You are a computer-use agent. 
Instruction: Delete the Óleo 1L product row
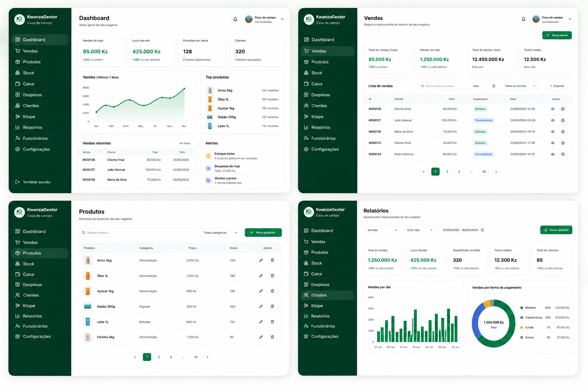[x=272, y=276]
